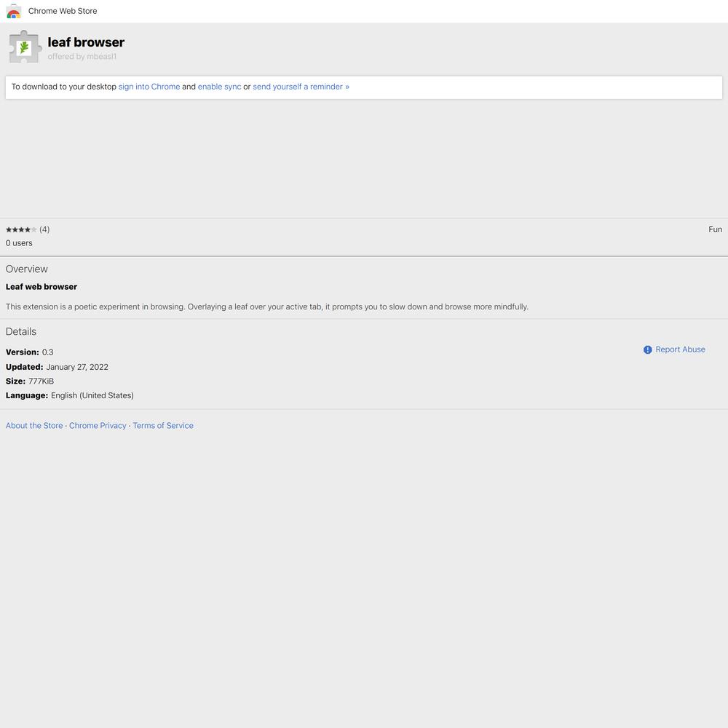Click the Details section heading

[21, 331]
